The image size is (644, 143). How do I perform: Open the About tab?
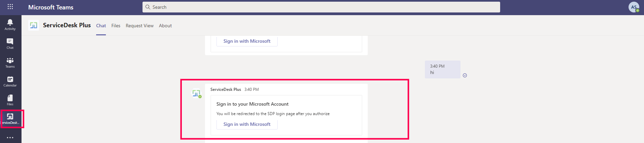tap(165, 26)
